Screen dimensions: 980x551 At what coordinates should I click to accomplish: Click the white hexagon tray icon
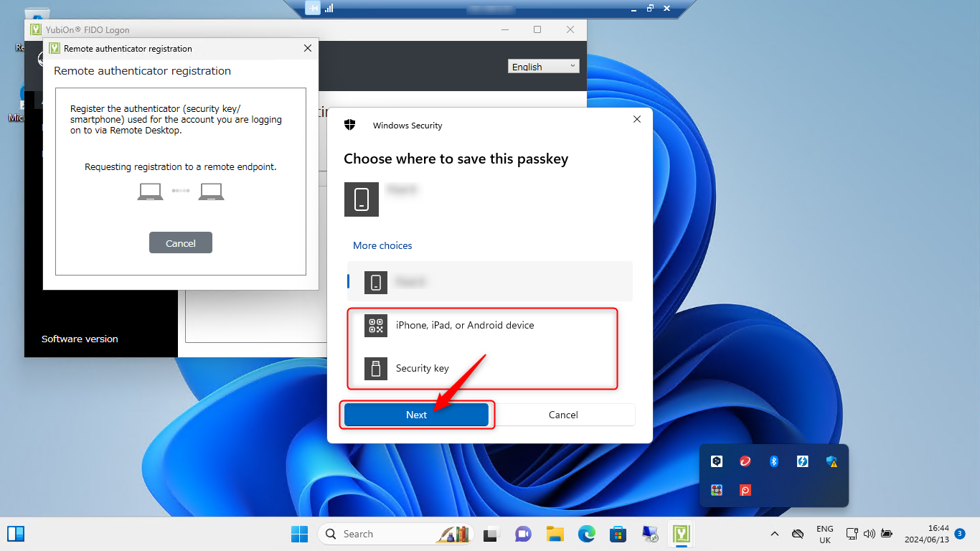point(717,461)
